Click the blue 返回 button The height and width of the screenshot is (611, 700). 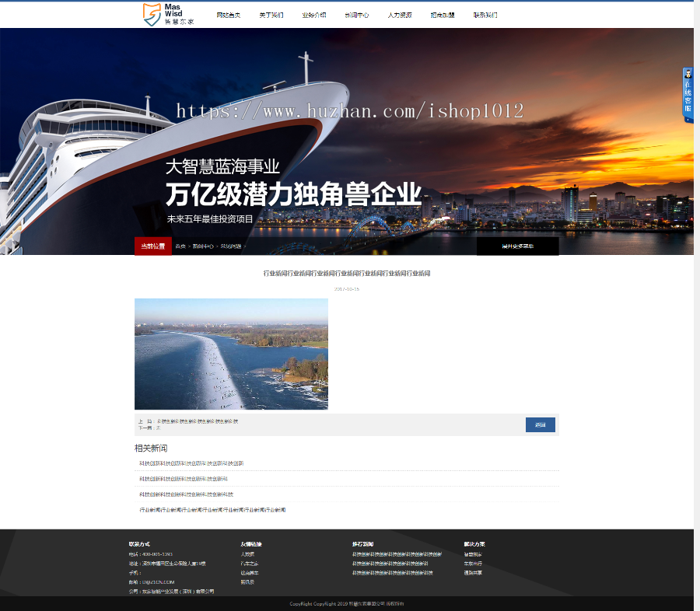[x=541, y=425]
